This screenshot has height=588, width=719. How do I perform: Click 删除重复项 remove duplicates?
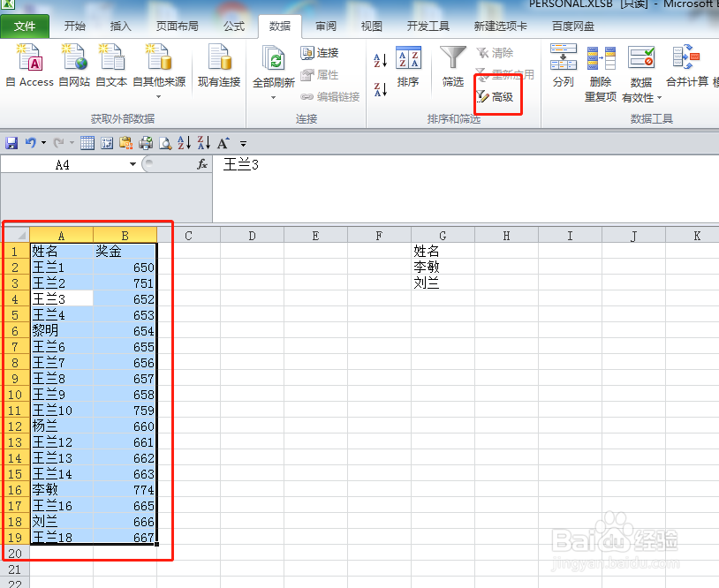pyautogui.click(x=601, y=73)
